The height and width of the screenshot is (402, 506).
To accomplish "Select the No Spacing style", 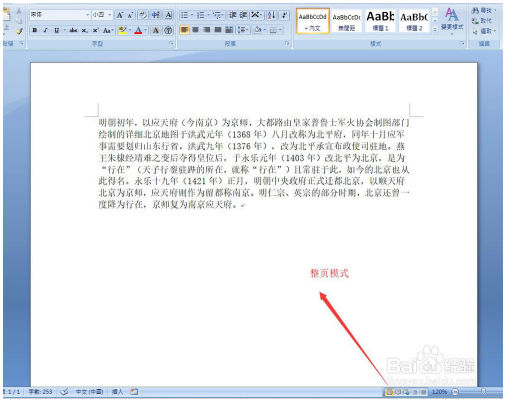I will click(x=347, y=21).
